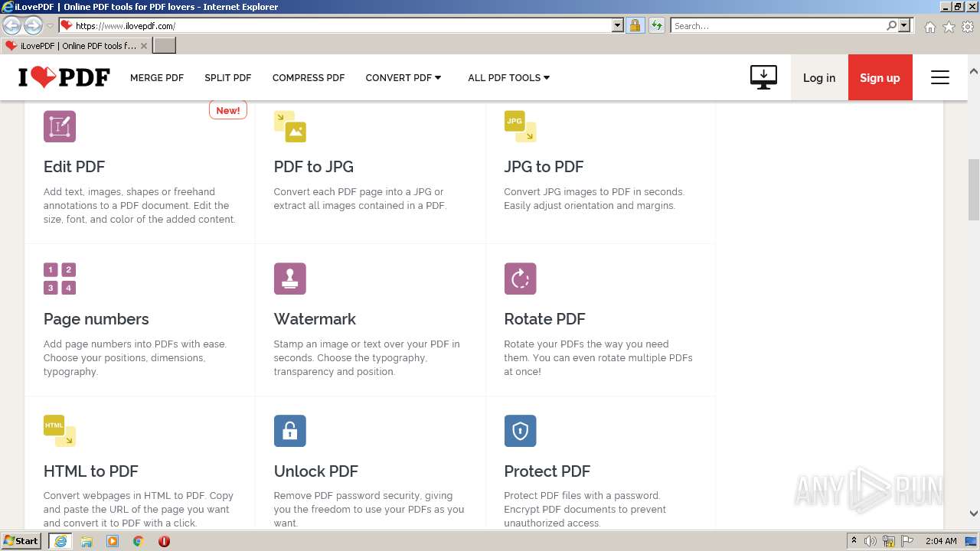Click the scrollbar up arrow
Screen dimensions: 980x551
tap(974, 71)
